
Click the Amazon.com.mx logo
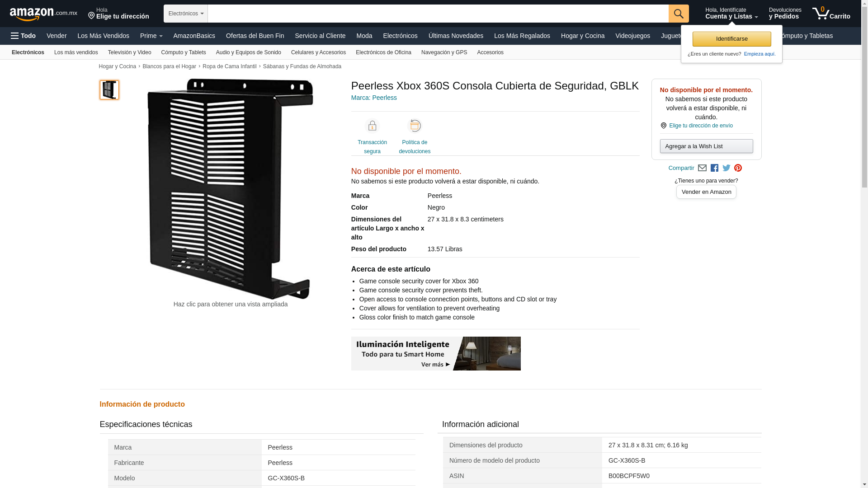tap(43, 14)
